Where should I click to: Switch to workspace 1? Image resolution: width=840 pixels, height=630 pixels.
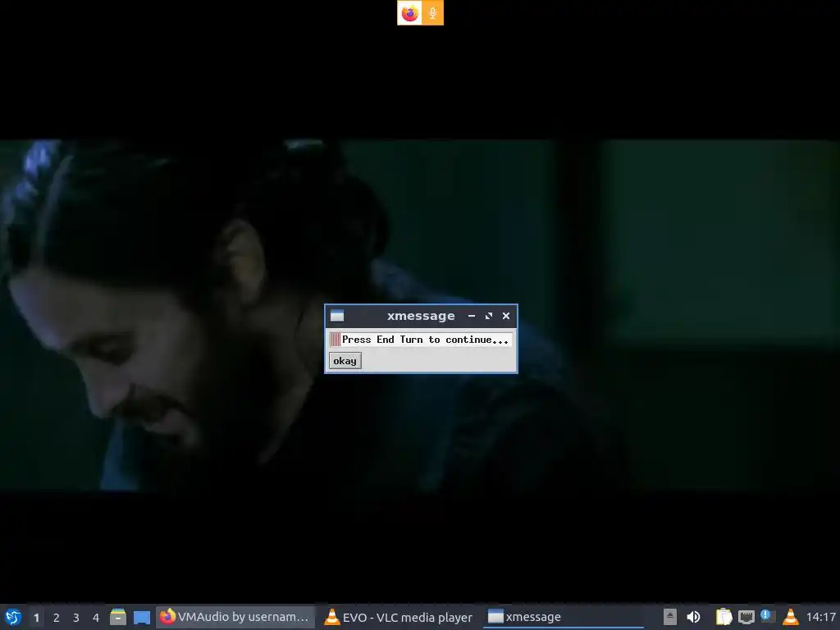pyautogui.click(x=36, y=618)
